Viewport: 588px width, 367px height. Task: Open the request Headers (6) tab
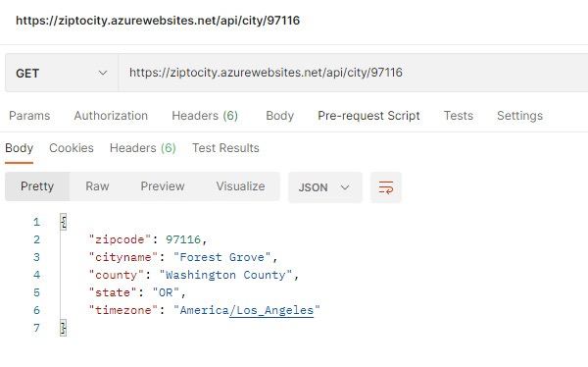(205, 116)
